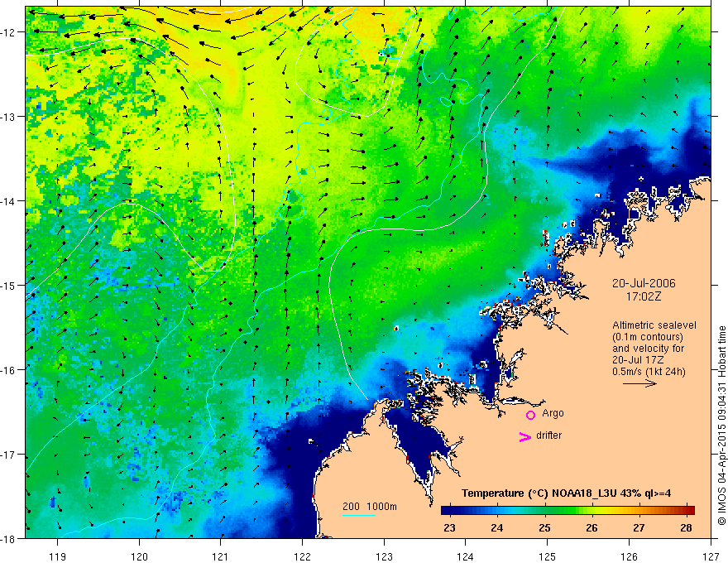Click the '20-Jul-2006' date text
Screen dimensions: 728x563
(x=644, y=283)
